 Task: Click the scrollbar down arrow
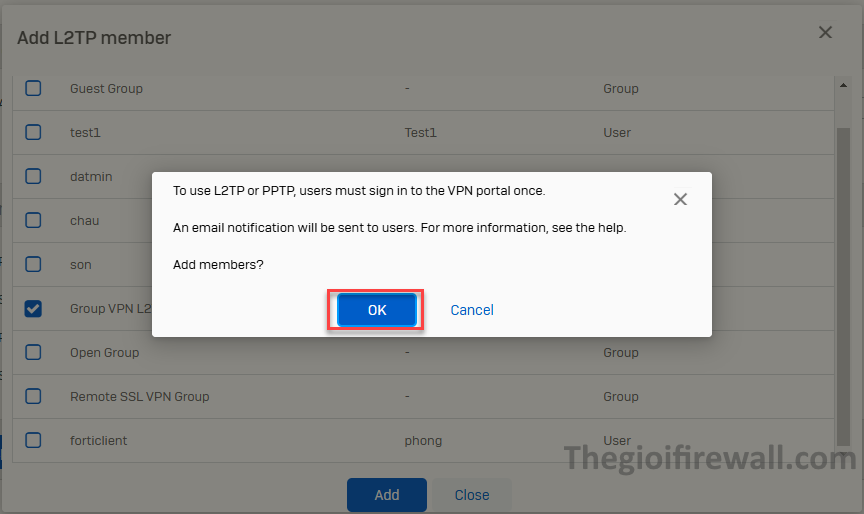tap(843, 457)
